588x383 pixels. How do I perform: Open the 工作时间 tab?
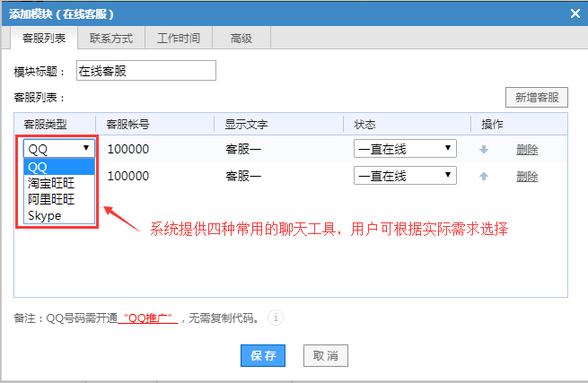tap(179, 38)
